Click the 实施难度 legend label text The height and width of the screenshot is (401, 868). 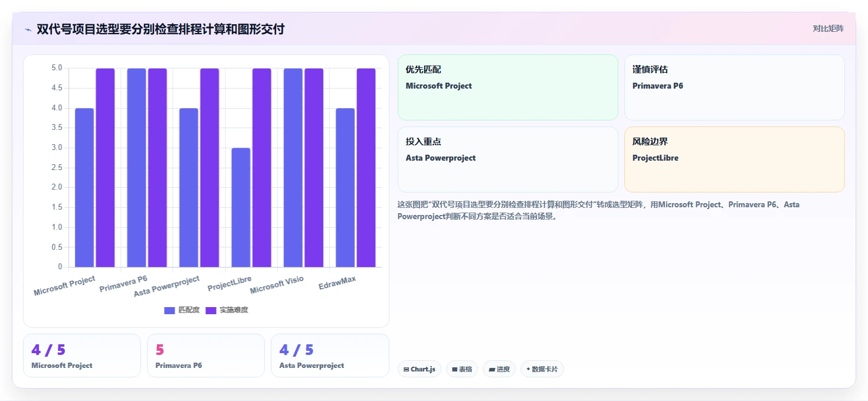(234, 310)
